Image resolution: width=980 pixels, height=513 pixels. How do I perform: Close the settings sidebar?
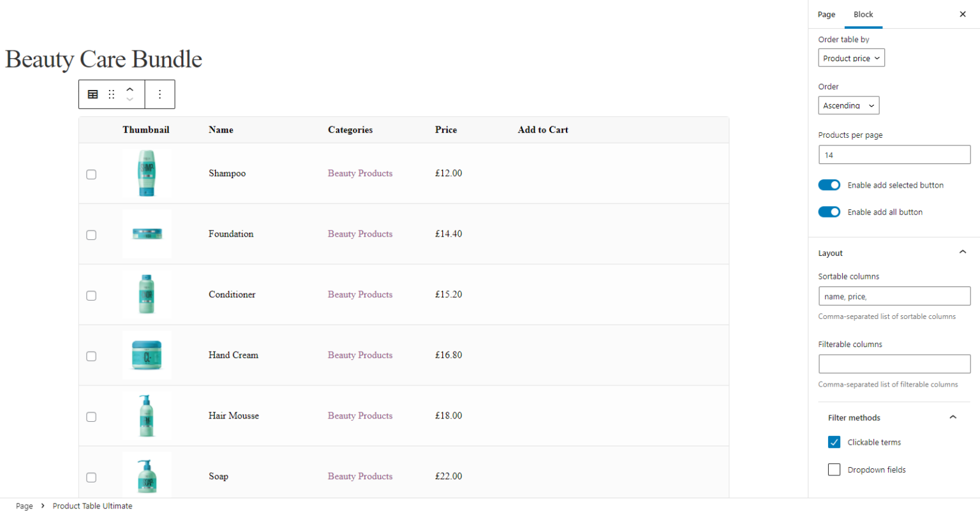pos(963,13)
